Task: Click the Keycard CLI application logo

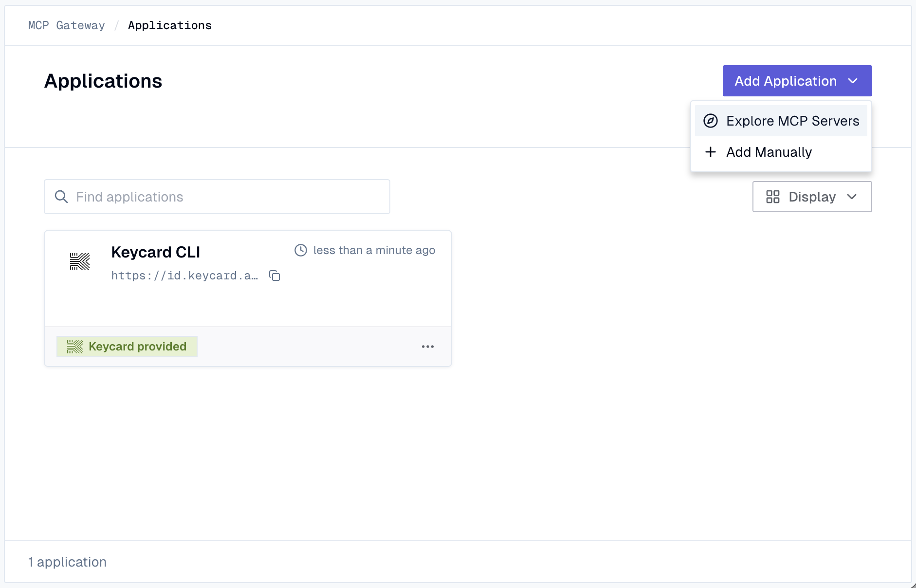Action: [79, 261]
